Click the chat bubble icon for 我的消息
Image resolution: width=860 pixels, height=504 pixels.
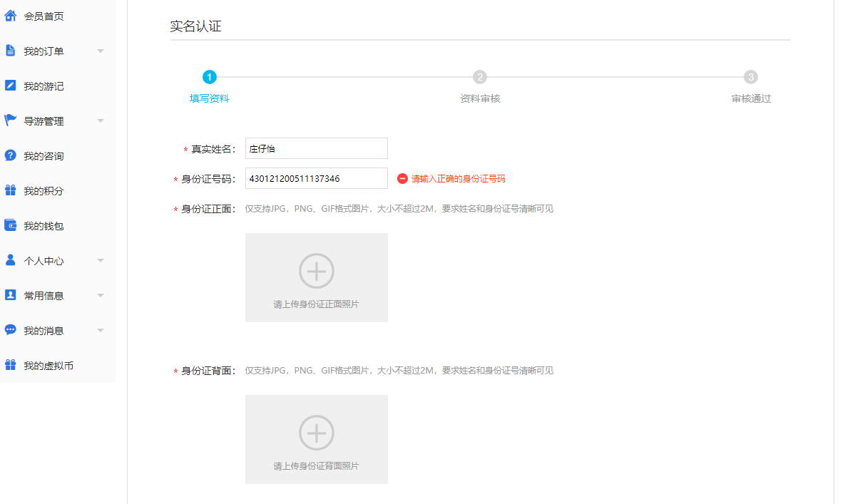pos(11,330)
